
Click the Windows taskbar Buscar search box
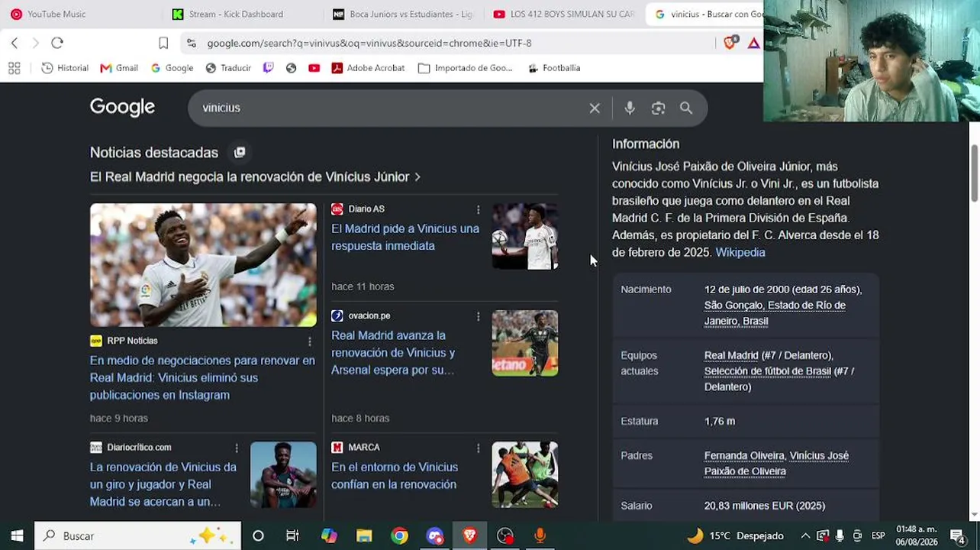pyautogui.click(x=137, y=535)
